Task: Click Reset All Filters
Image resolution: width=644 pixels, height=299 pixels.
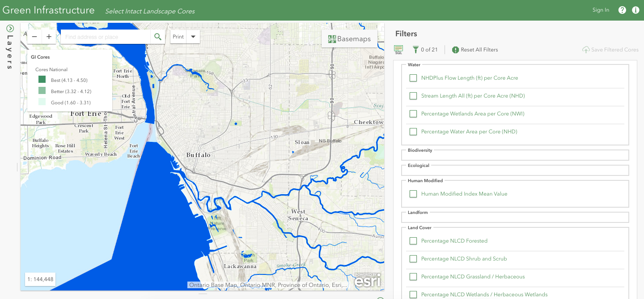Action: tap(475, 50)
